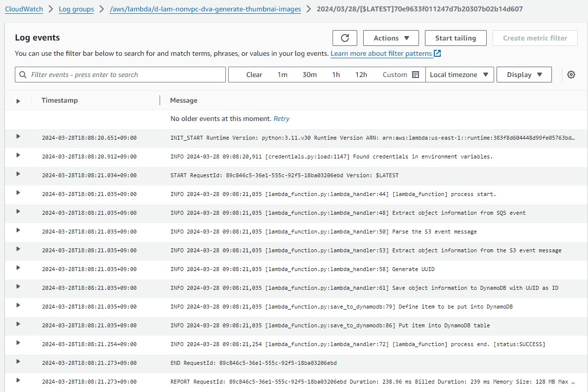The height and width of the screenshot is (392, 588).
Task: Go to Log groups breadcrumb link
Action: click(x=76, y=9)
